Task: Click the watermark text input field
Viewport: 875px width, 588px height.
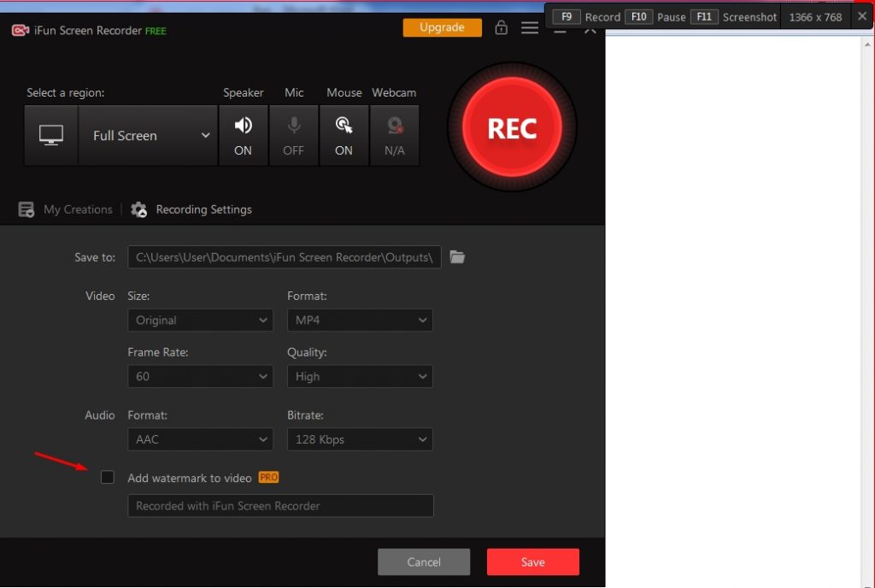Action: [x=280, y=506]
